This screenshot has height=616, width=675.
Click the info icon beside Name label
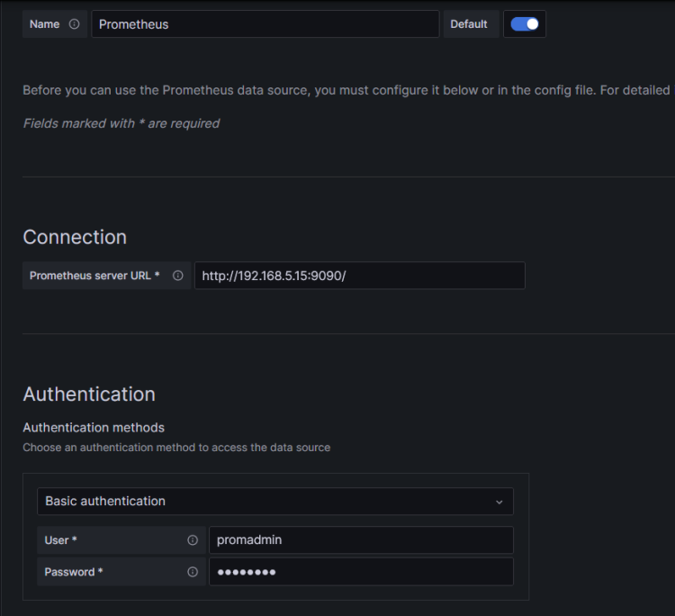coord(74,24)
